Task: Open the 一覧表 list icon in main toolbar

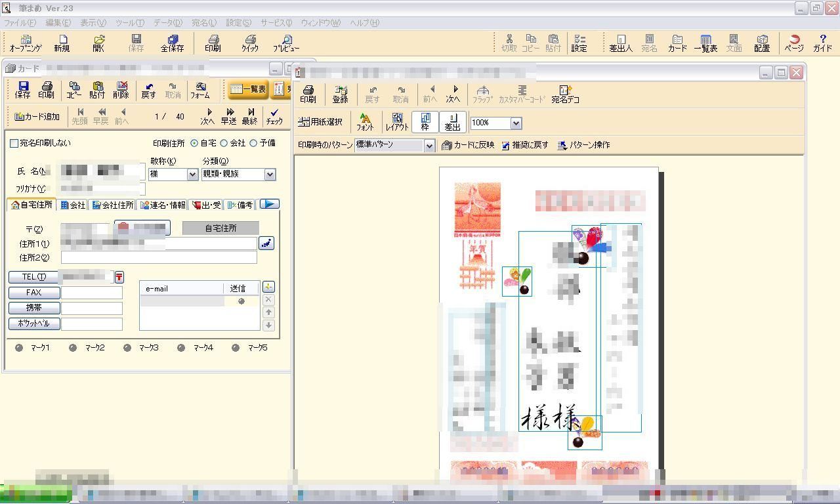Action: (705, 43)
